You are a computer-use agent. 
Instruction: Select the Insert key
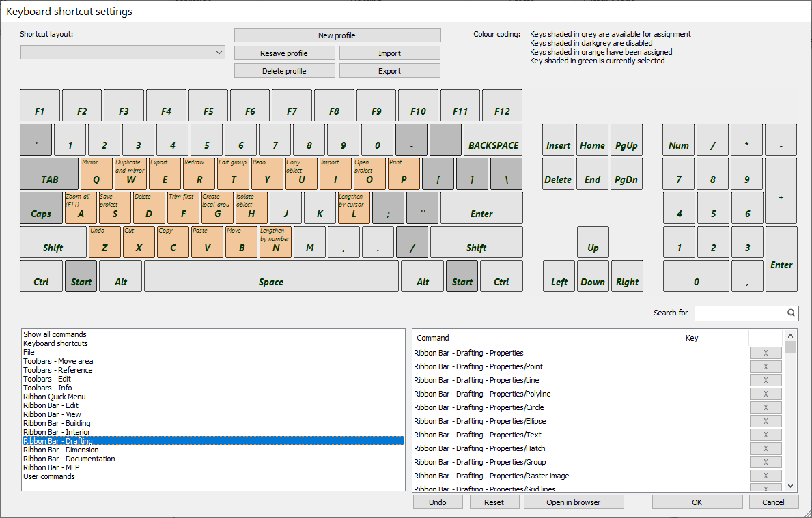pos(558,139)
